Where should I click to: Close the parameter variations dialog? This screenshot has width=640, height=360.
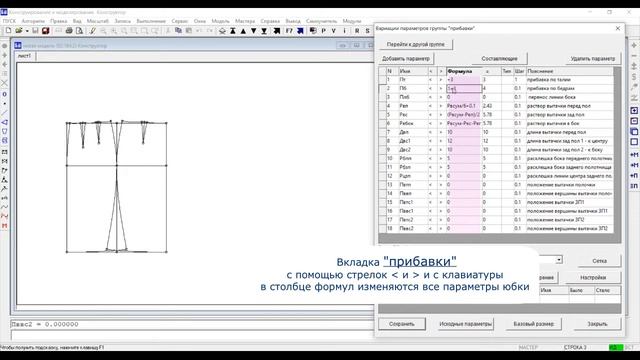618,28
